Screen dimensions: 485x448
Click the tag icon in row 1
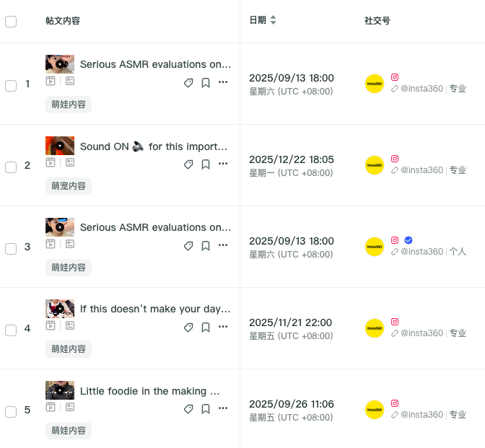coord(188,83)
